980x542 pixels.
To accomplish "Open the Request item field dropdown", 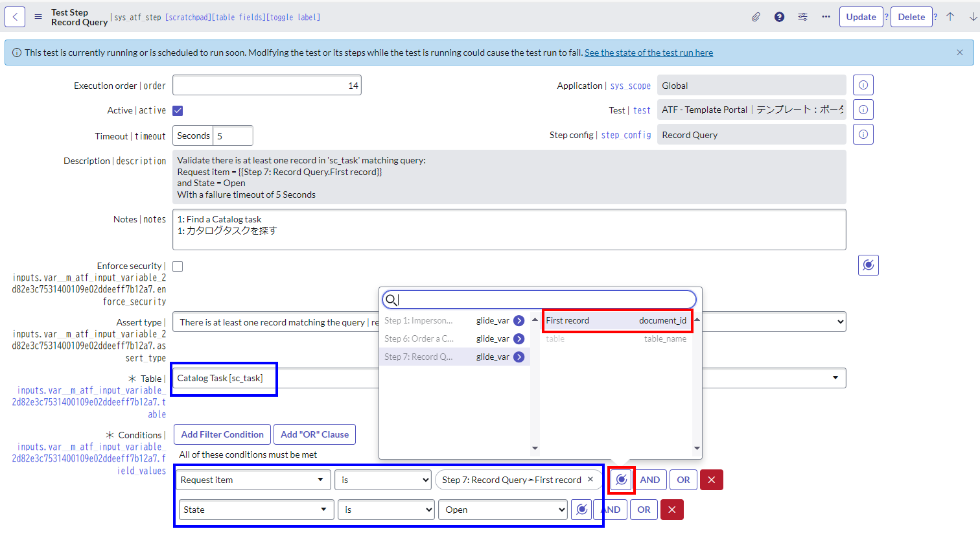I will (x=253, y=479).
